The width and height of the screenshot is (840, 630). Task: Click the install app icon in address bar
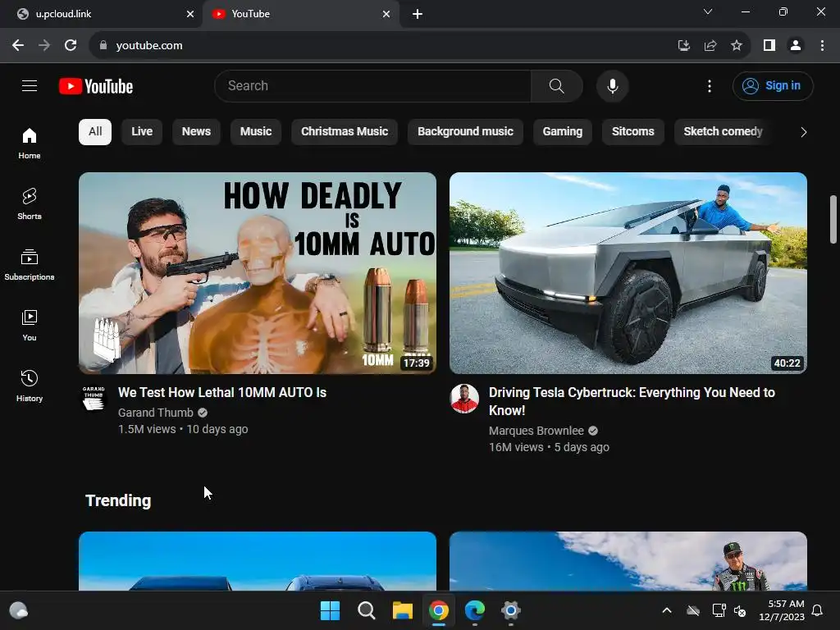tap(683, 46)
